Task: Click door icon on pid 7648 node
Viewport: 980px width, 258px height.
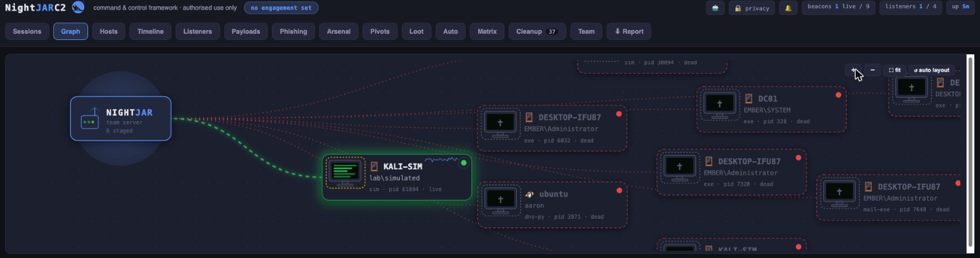Action: [869, 187]
